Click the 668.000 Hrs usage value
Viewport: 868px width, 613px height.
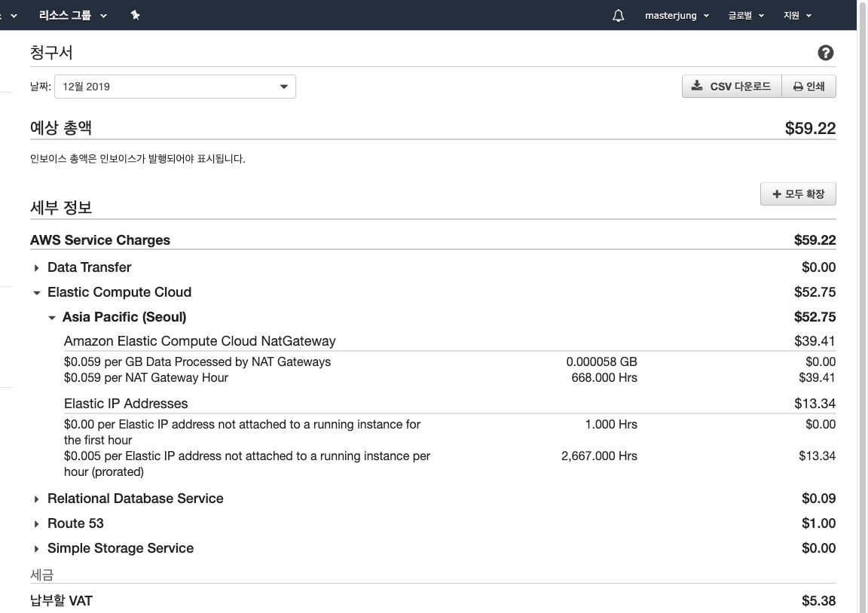point(604,378)
